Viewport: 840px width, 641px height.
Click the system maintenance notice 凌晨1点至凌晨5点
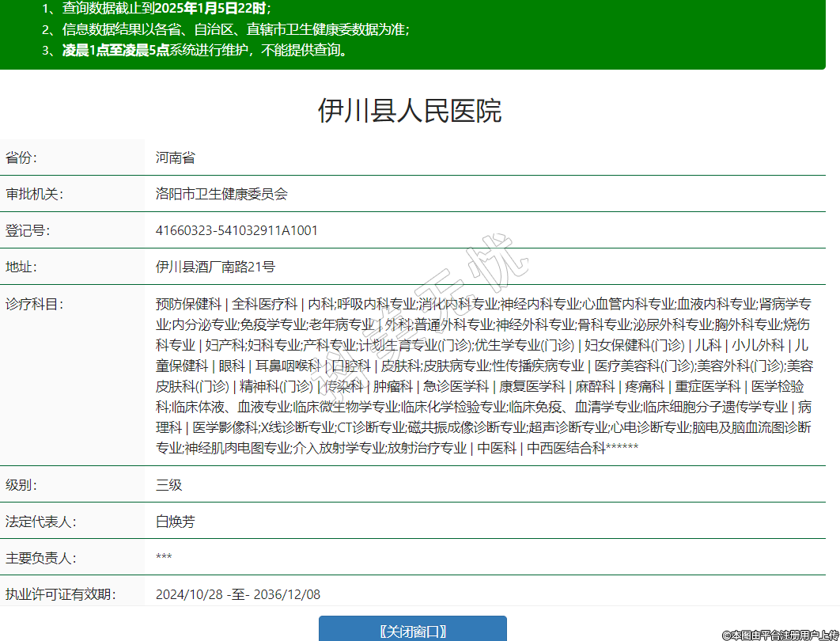click(115, 51)
